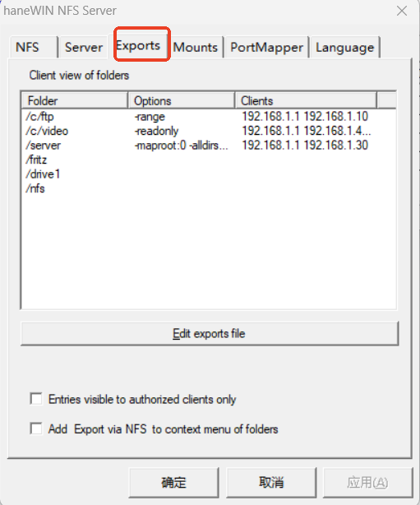
Task: Open the PortMapper tab
Action: coord(267,48)
